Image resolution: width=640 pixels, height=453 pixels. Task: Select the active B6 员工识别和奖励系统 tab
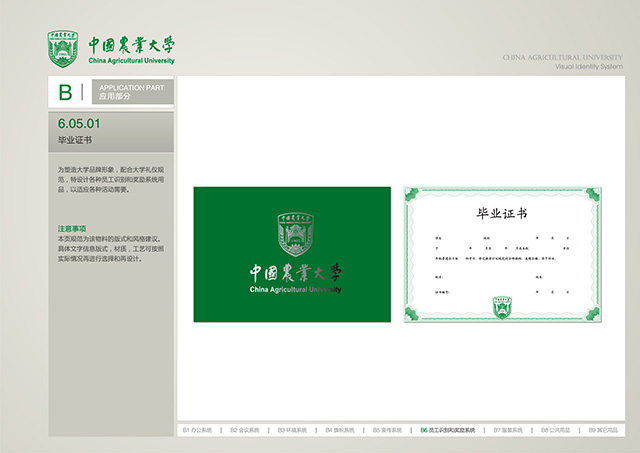pyautogui.click(x=448, y=429)
